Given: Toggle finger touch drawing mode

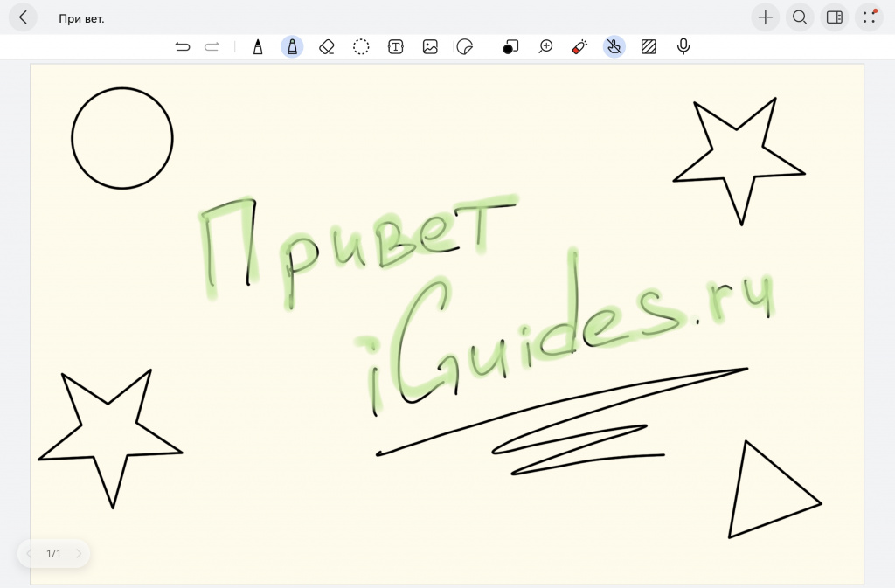Looking at the screenshot, I should pos(614,47).
